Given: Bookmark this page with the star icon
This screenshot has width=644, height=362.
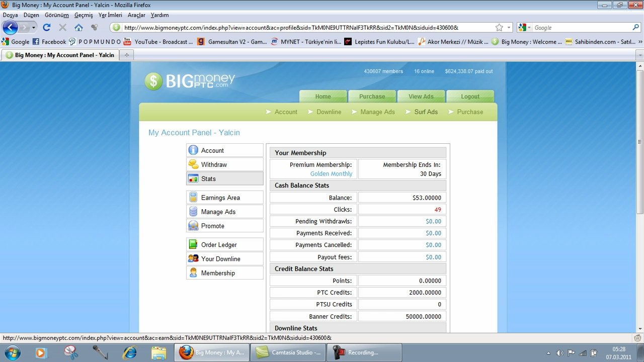Looking at the screenshot, I should tap(499, 28).
